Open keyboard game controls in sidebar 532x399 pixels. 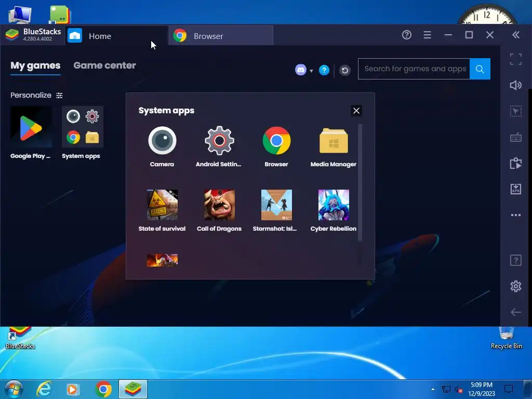[516, 137]
